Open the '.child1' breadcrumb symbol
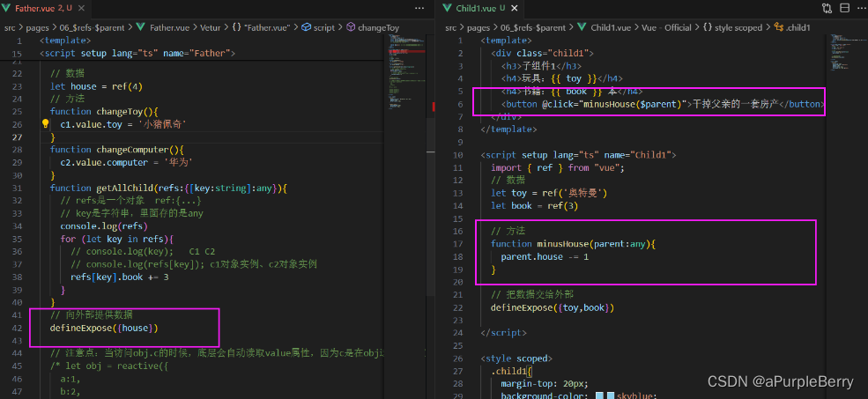The image size is (868, 399). [x=791, y=27]
